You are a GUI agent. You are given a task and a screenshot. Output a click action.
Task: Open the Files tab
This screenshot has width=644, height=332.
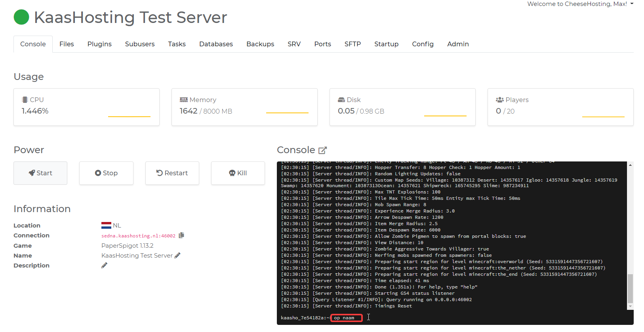67,44
